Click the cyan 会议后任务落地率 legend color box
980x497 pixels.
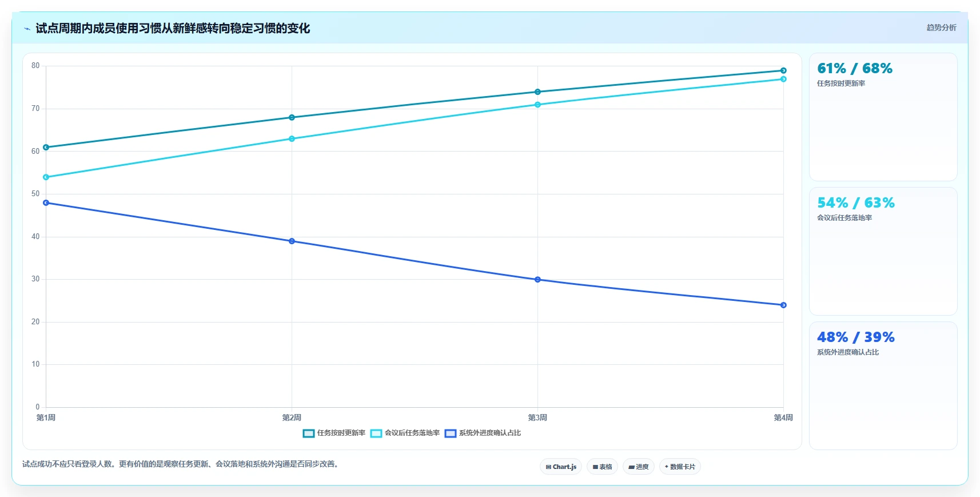pos(376,434)
